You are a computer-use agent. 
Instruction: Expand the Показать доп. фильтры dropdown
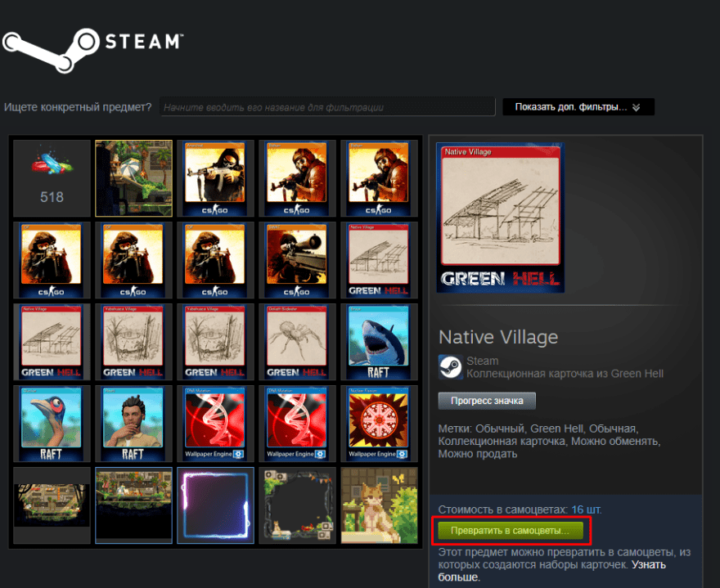click(578, 107)
